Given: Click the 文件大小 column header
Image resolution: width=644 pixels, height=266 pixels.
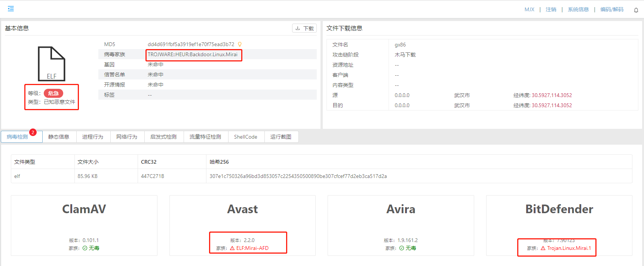Looking at the screenshot, I should [88, 162].
